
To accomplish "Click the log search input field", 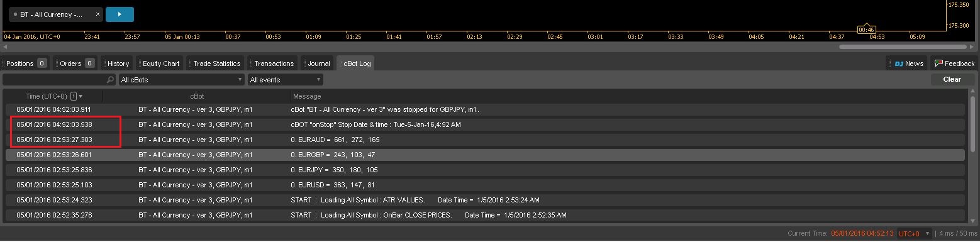I will click(x=54, y=80).
